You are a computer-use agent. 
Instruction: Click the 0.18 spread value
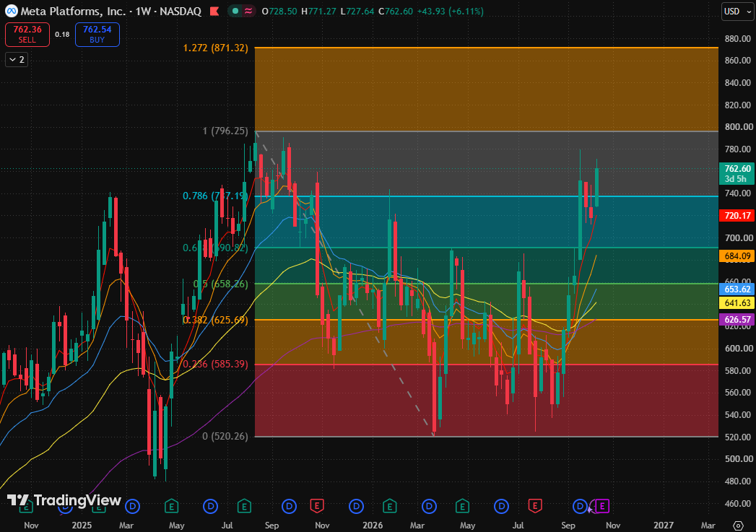click(x=62, y=34)
